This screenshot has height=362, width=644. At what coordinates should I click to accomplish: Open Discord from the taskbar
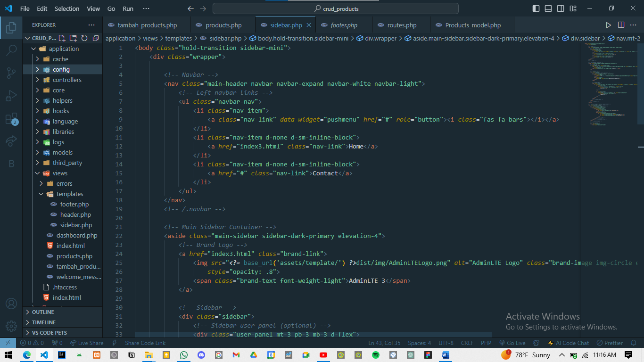[201, 355]
